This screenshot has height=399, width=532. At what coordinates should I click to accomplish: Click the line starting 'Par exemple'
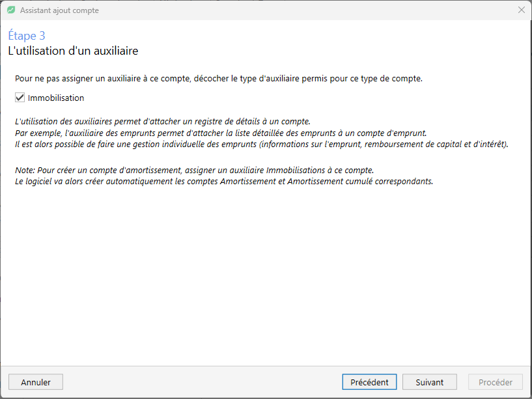221,133
